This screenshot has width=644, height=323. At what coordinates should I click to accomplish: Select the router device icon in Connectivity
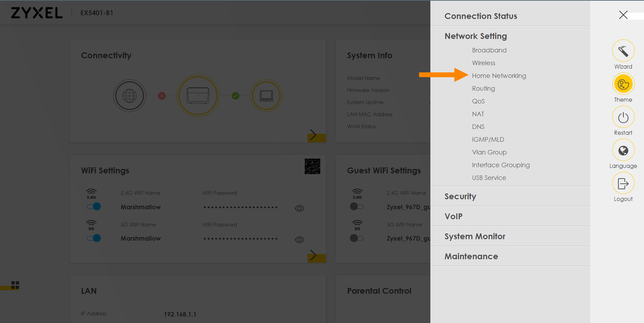point(198,95)
